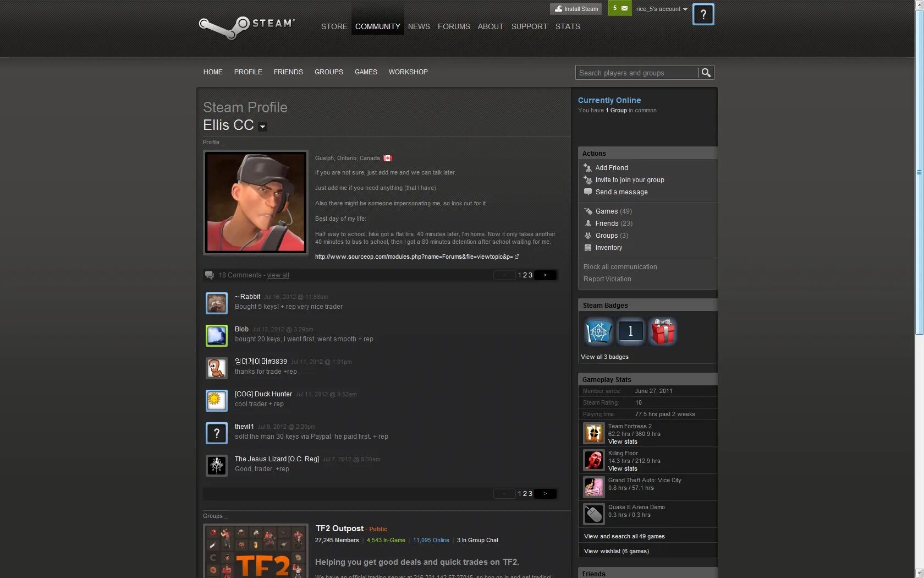Image resolution: width=924 pixels, height=578 pixels.
Task: Open the COMMUNITY menu
Action: [x=378, y=26]
